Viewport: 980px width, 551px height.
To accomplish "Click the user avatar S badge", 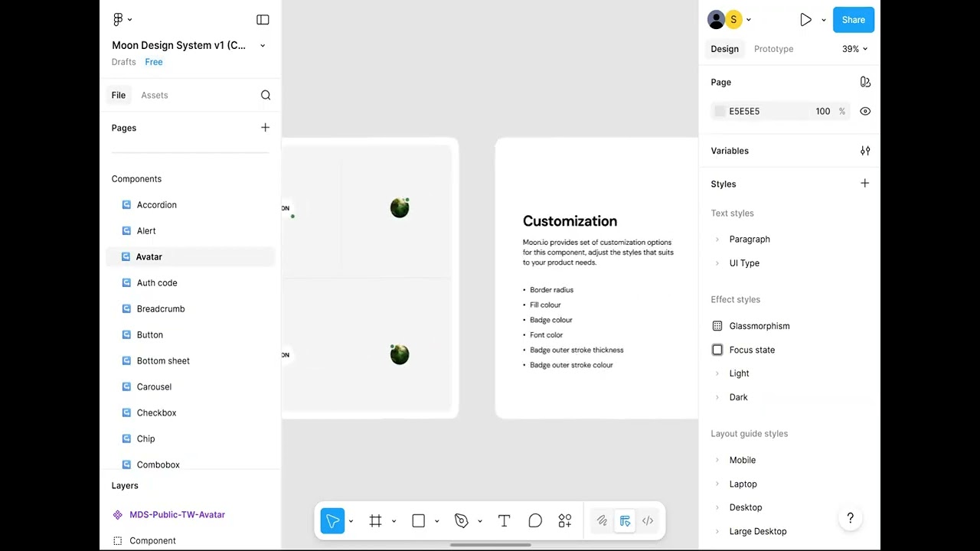I will (733, 20).
